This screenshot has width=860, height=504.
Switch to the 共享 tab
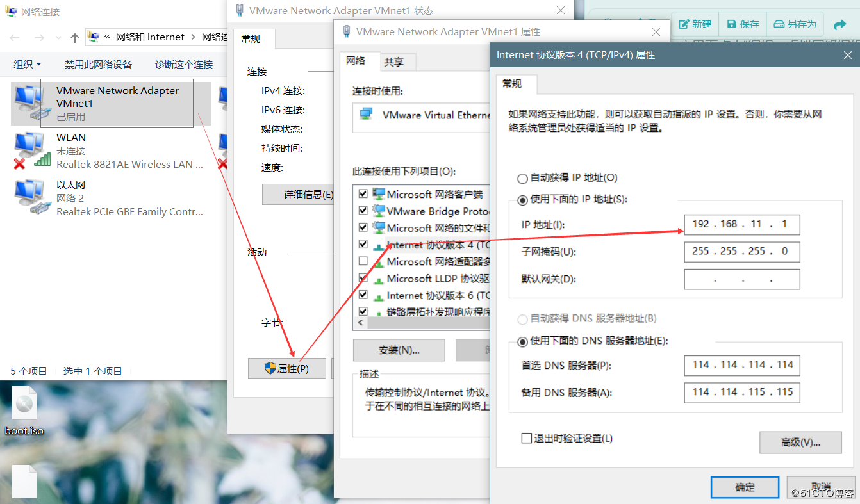pyautogui.click(x=394, y=62)
